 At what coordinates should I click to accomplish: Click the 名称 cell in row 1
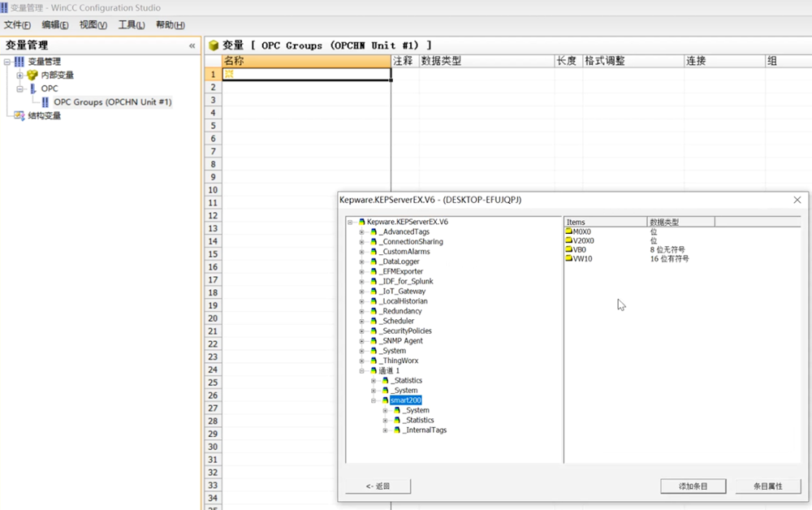pos(307,74)
